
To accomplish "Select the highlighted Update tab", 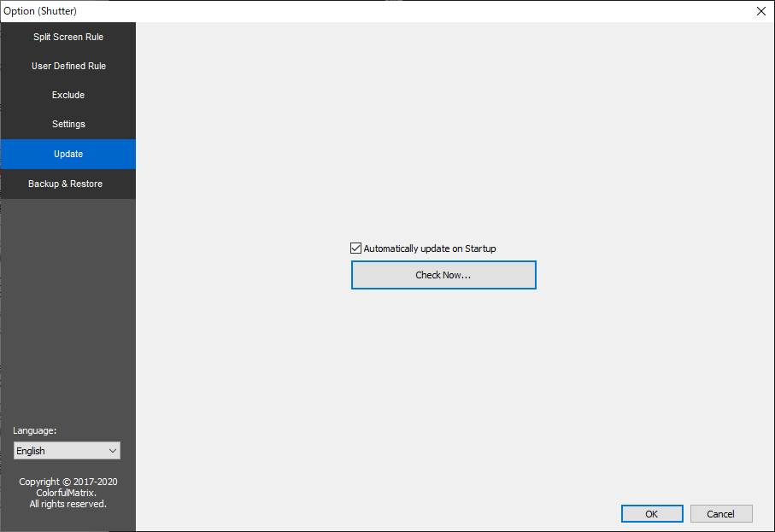I will tap(68, 154).
